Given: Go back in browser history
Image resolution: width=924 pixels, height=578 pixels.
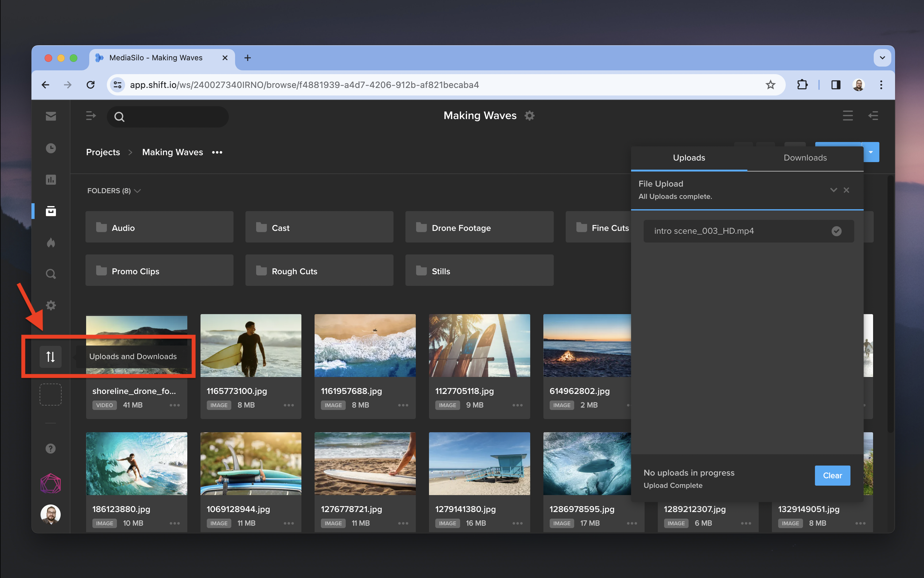Looking at the screenshot, I should [x=46, y=85].
